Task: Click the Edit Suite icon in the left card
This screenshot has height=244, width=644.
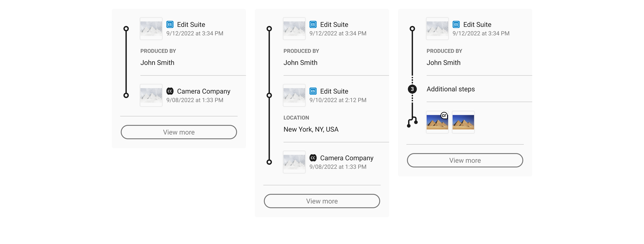Action: coord(170,25)
